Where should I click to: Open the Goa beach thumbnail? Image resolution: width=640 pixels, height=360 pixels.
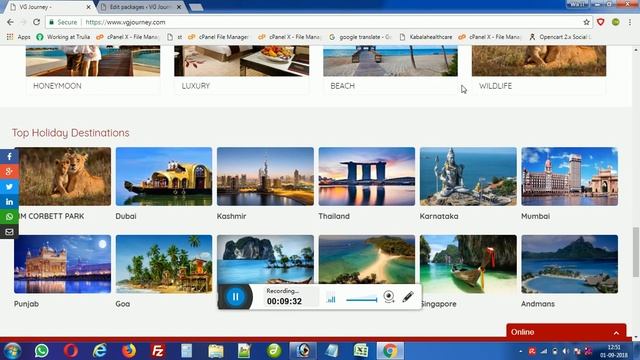(x=164, y=264)
